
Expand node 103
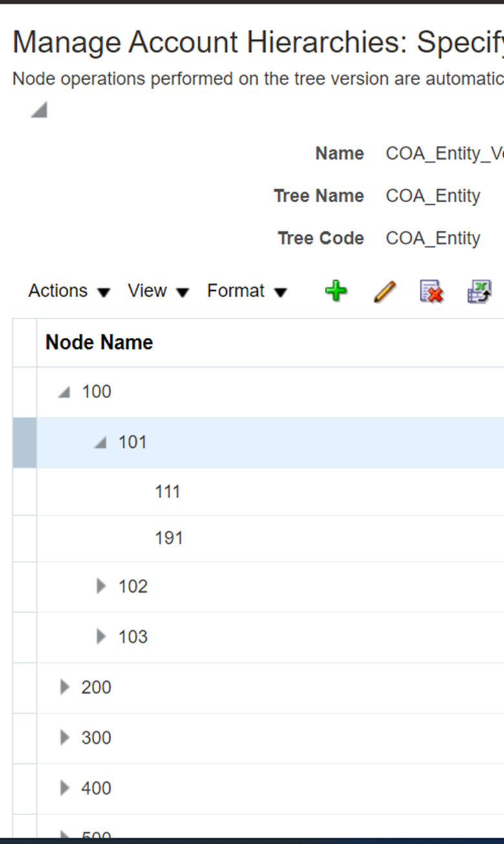(101, 637)
